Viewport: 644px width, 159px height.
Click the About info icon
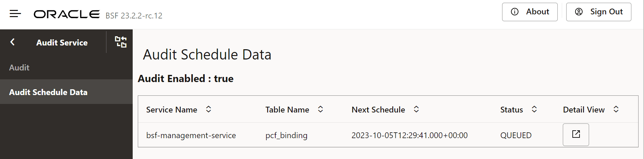[x=515, y=12]
